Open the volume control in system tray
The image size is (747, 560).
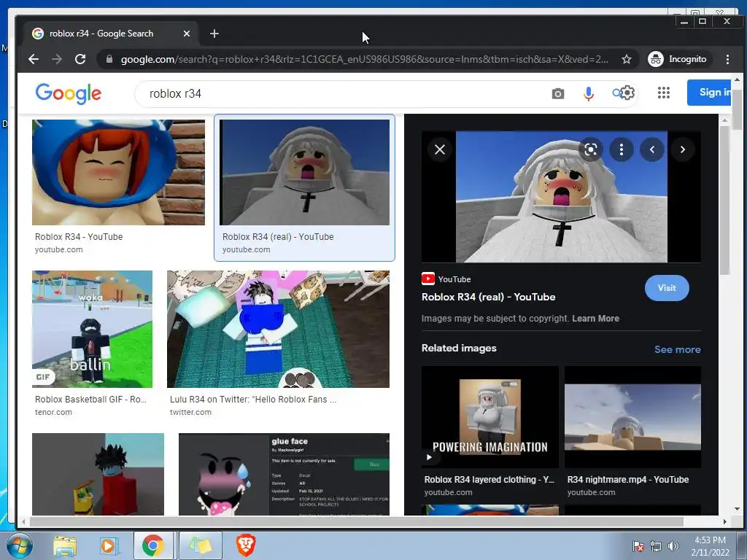673,546
